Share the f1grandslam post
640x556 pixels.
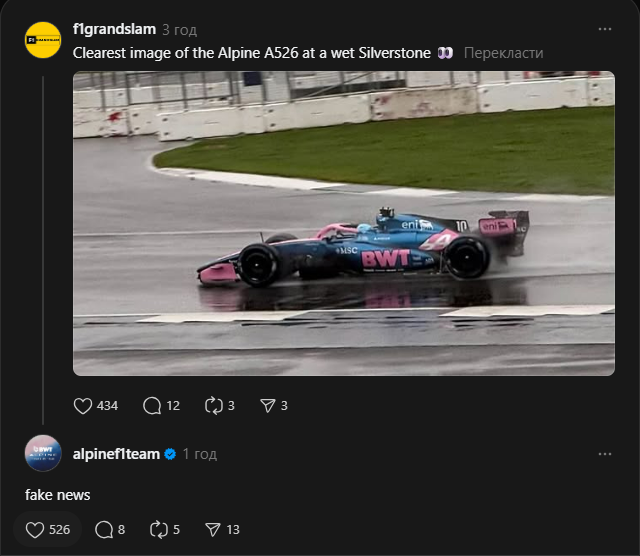tap(267, 405)
